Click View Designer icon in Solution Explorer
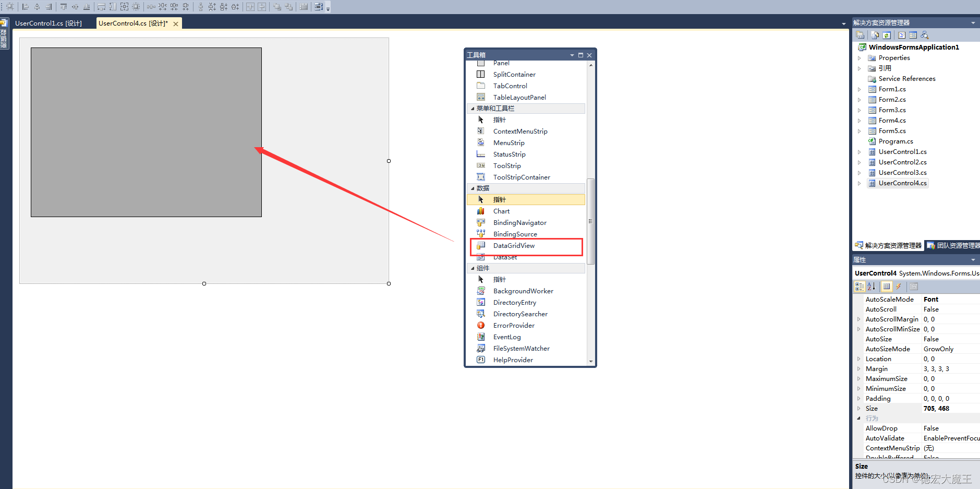The width and height of the screenshot is (980, 489). pos(913,35)
